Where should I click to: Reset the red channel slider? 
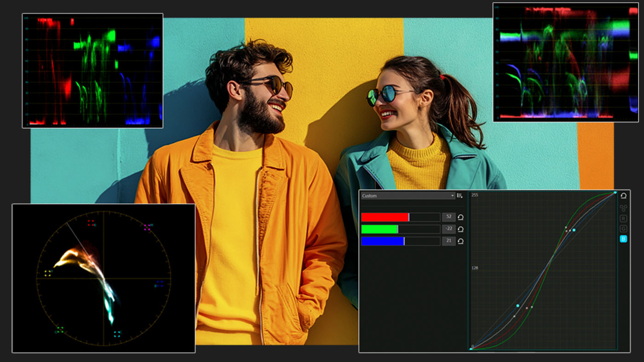pyautogui.click(x=460, y=217)
